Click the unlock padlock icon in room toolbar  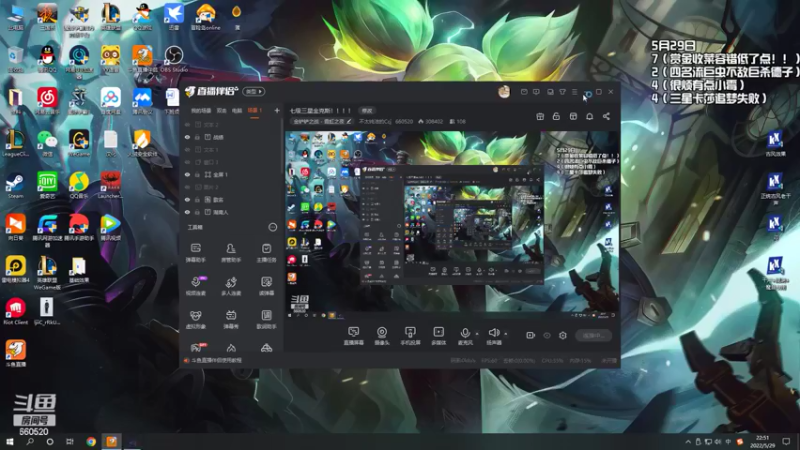pyautogui.click(x=556, y=116)
